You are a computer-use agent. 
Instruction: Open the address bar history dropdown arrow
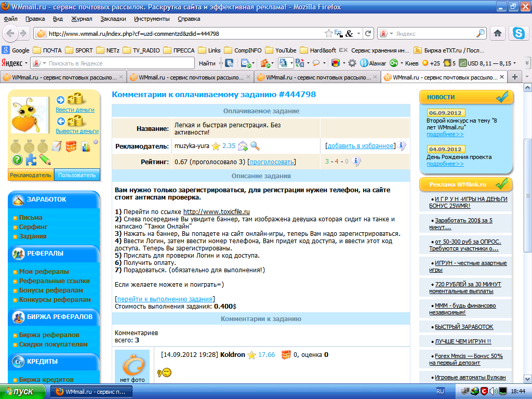pos(358,33)
